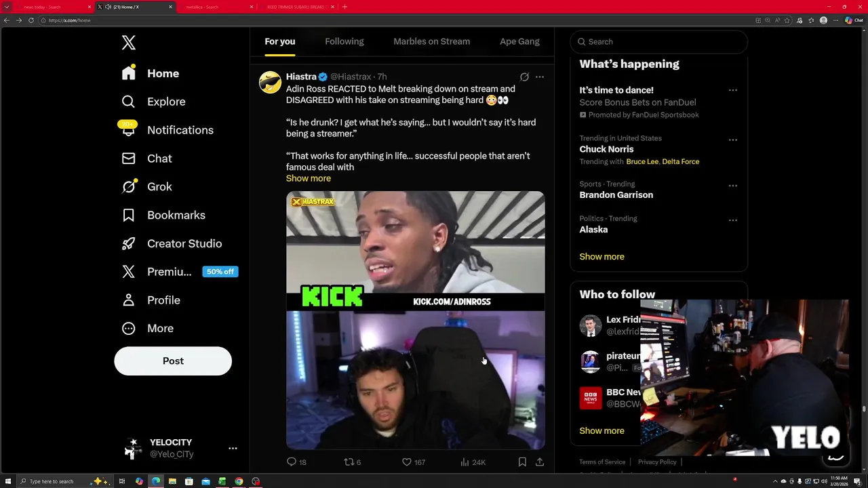
Task: Open account menu dots next to YELOCITY
Action: [x=233, y=448]
